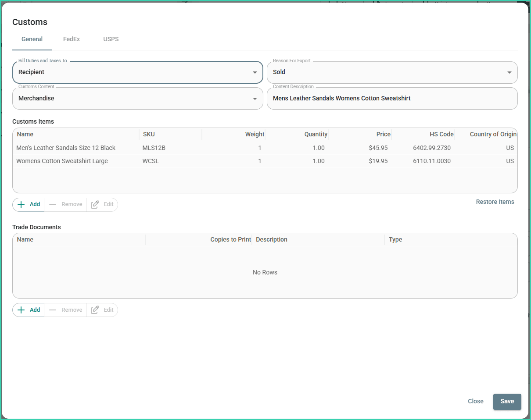Click the Restore Items link

(x=495, y=202)
